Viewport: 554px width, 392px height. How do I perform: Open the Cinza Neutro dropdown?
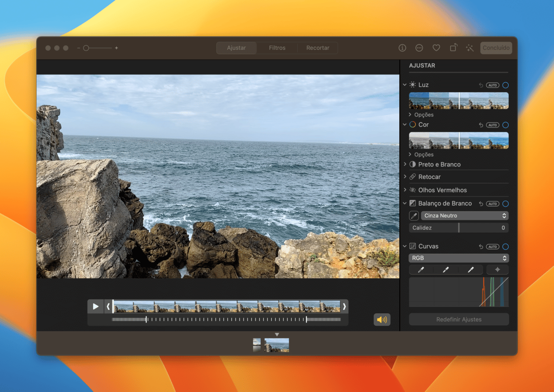[464, 215]
